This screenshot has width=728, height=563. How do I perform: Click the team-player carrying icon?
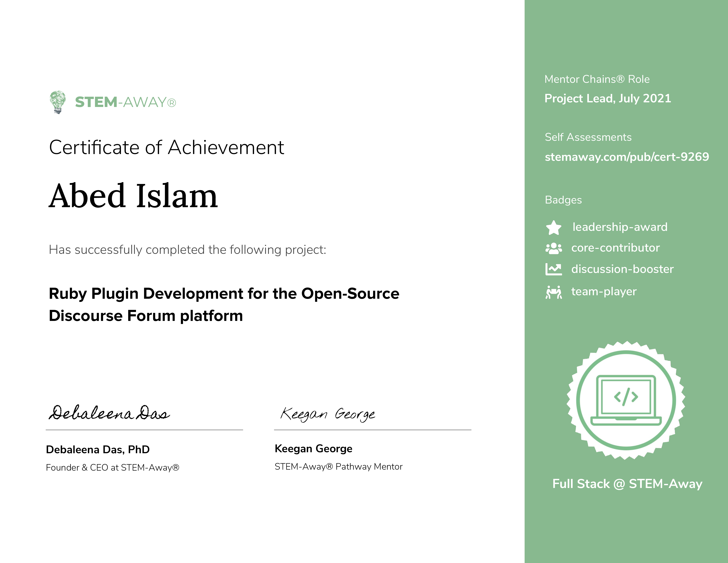554,292
